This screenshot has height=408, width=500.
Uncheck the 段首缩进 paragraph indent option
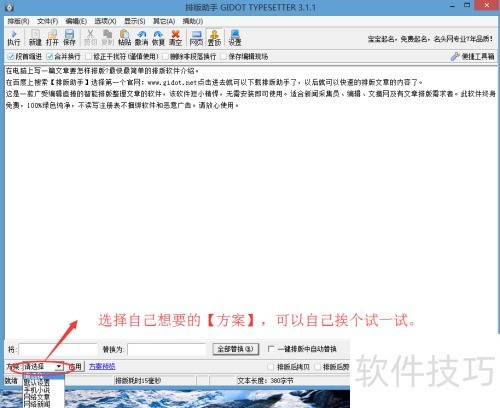point(11,56)
